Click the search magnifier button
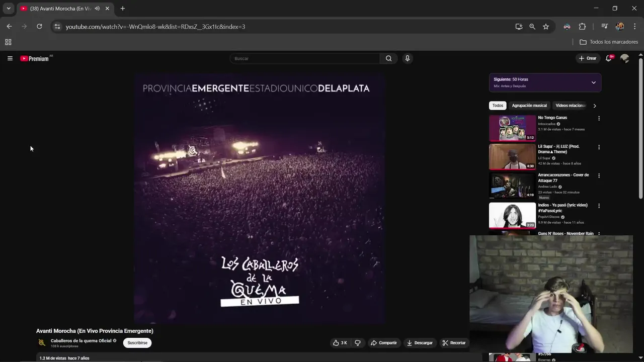This screenshot has width=644, height=362. [x=388, y=58]
